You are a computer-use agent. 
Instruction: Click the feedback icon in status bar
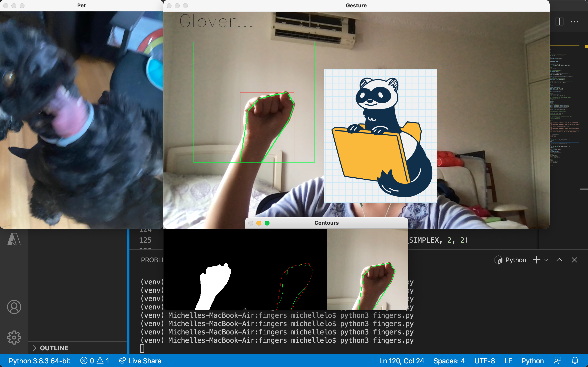[x=557, y=361]
